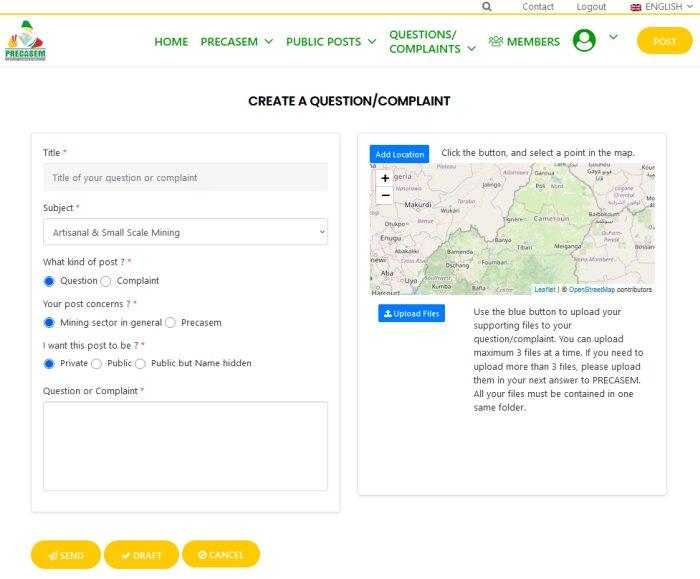Expand the PUBLIC POSTS menu chevron
Viewport: 700px width, 579px height.
point(371,42)
